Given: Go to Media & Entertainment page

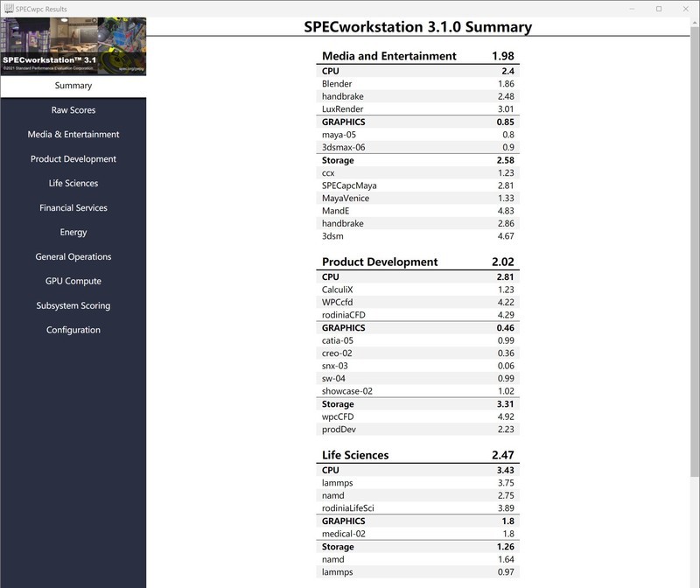Looking at the screenshot, I should click(73, 135).
